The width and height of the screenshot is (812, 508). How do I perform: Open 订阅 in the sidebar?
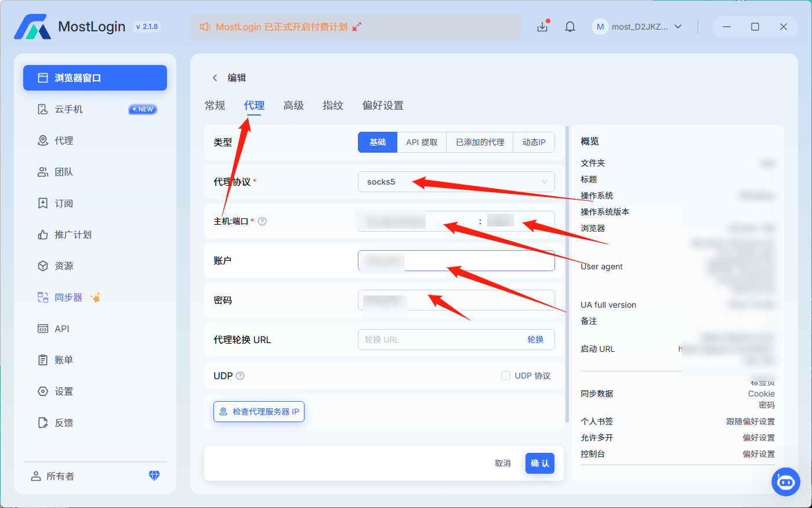click(95, 203)
